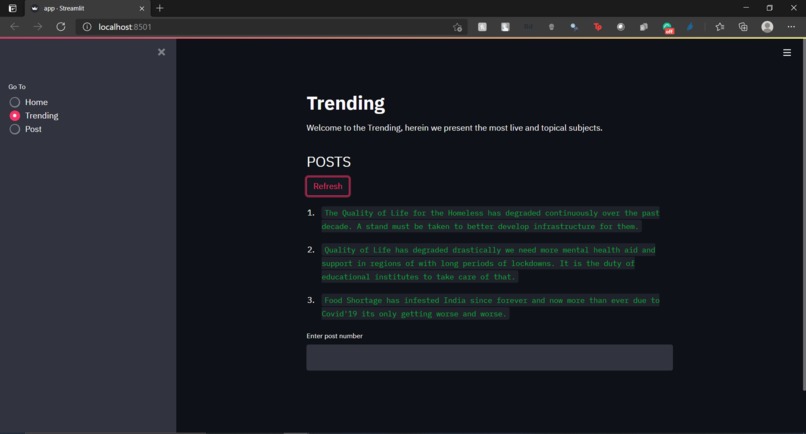The image size is (806, 434).
Task: Open the Streamlit hamburger menu
Action: (786, 52)
